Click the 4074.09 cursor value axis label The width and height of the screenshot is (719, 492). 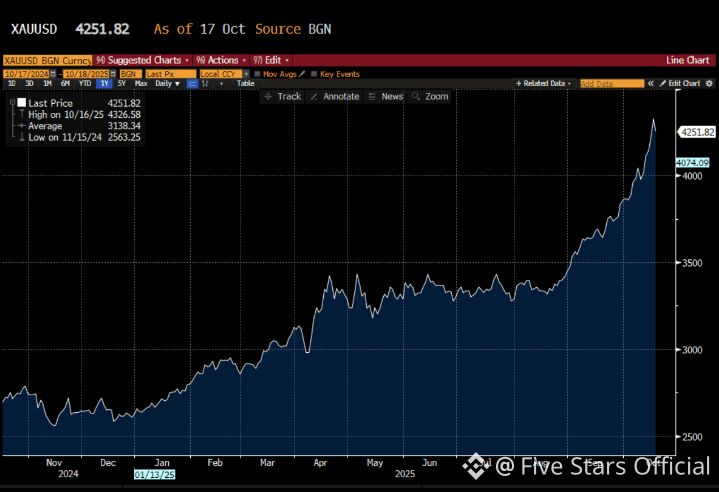tap(692, 163)
